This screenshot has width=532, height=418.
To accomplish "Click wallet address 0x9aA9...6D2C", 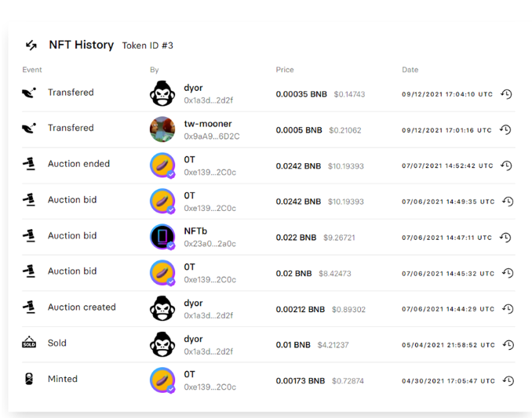I will click(x=211, y=136).
